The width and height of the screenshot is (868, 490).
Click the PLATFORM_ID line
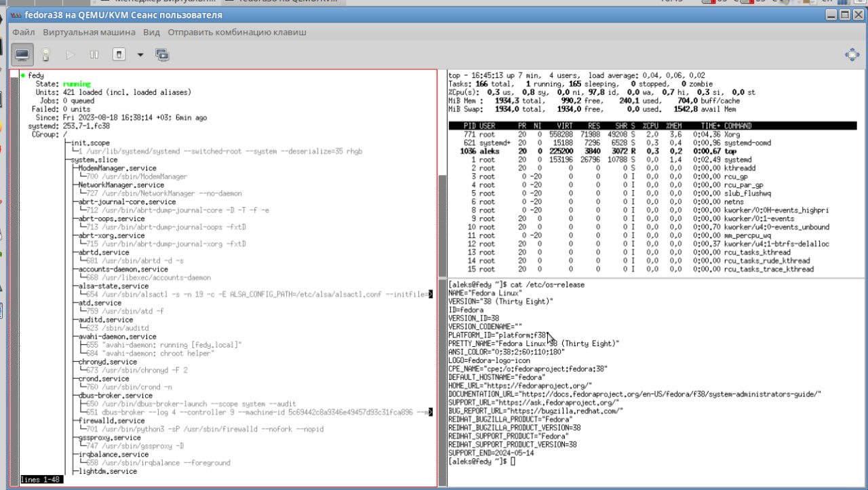coord(498,335)
